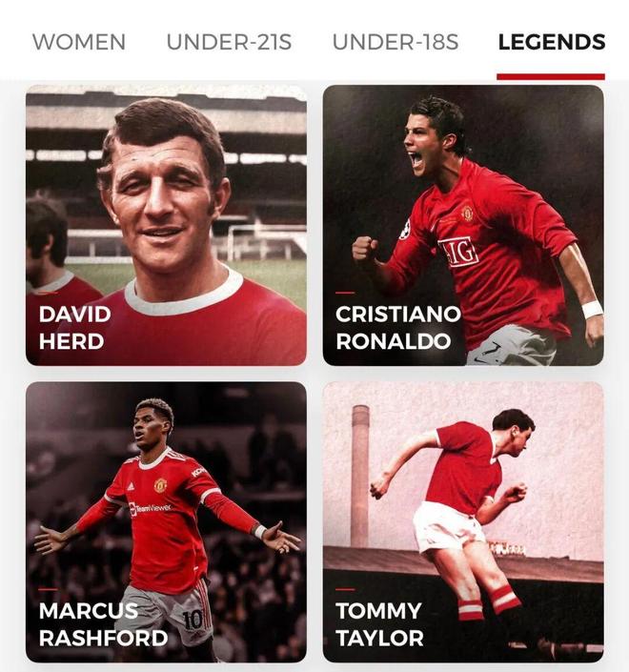Click number 10 on Rashford's shorts
Viewport: 629px width, 672px height.
(x=193, y=620)
